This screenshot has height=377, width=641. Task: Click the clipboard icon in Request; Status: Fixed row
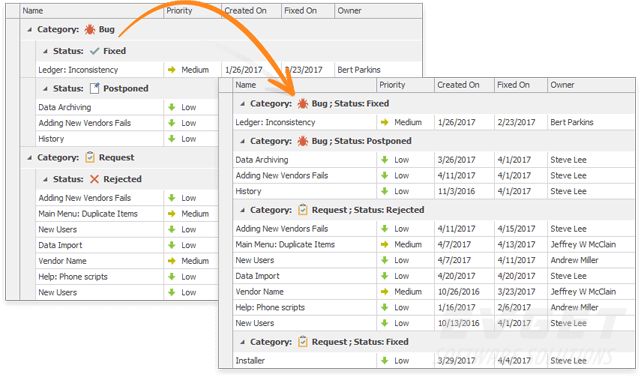pos(303,342)
